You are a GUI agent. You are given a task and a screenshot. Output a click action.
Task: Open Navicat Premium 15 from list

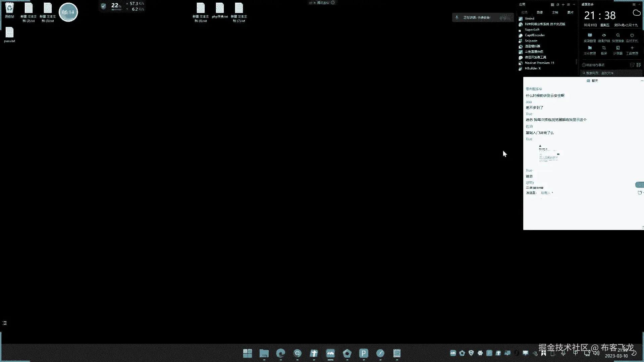click(x=539, y=63)
